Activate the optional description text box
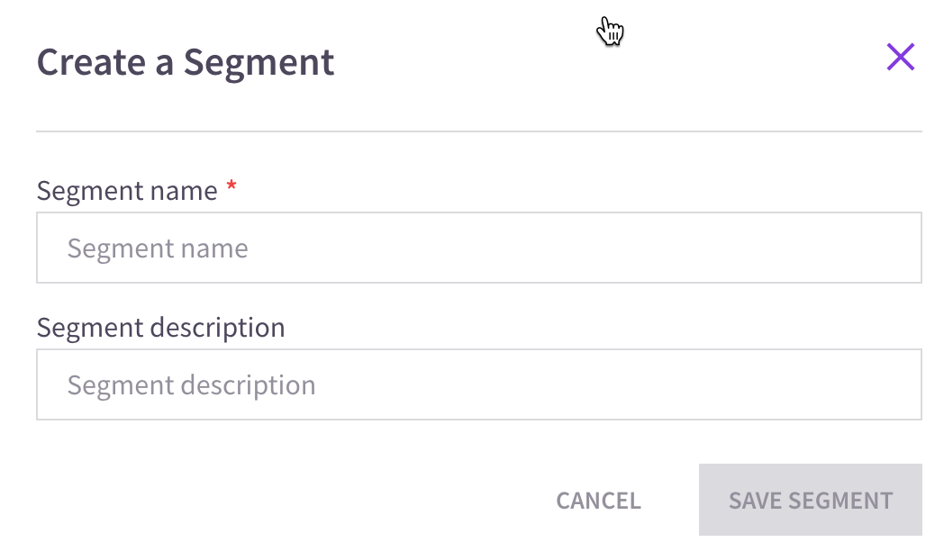The image size is (944, 560). coord(478,384)
